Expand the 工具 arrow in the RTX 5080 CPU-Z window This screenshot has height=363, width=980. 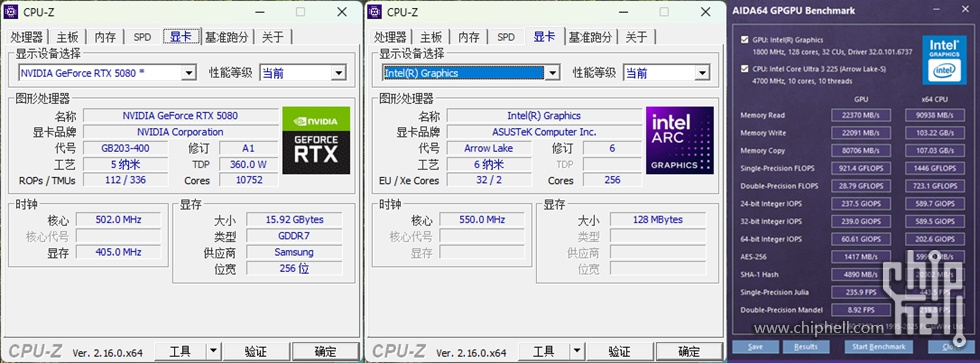214,352
